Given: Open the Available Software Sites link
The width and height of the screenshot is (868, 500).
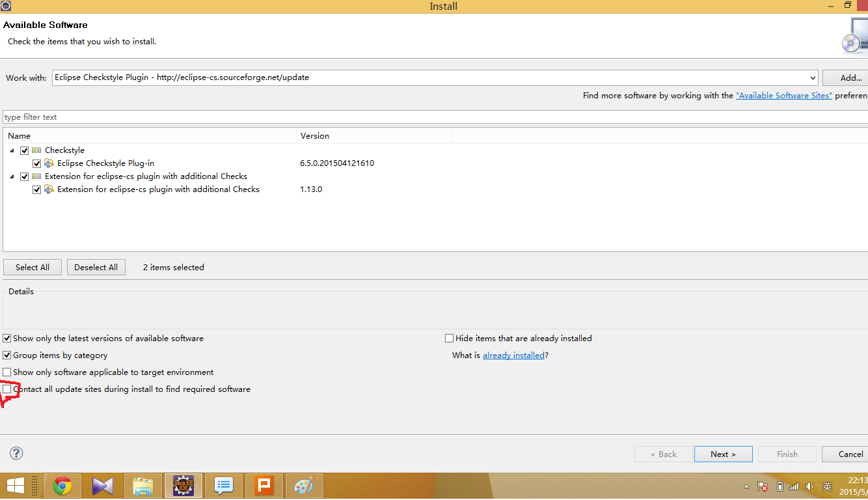Looking at the screenshot, I should pyautogui.click(x=784, y=96).
